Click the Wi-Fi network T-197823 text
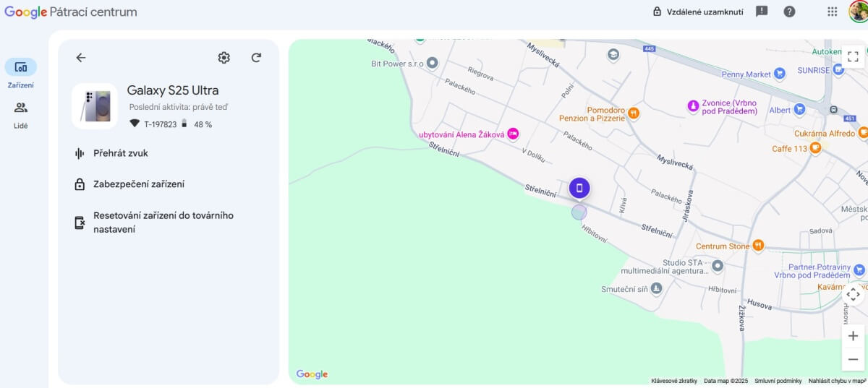Viewport: 868px width, 388px height. click(160, 124)
